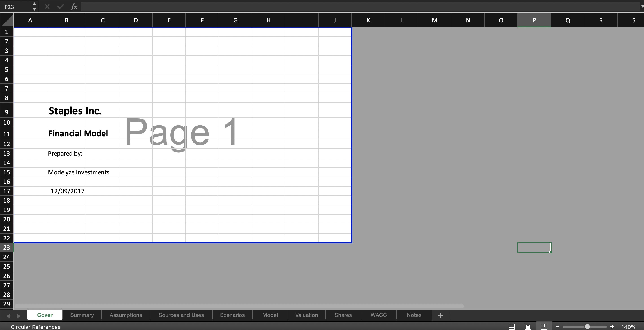Select column P header

[534, 20]
